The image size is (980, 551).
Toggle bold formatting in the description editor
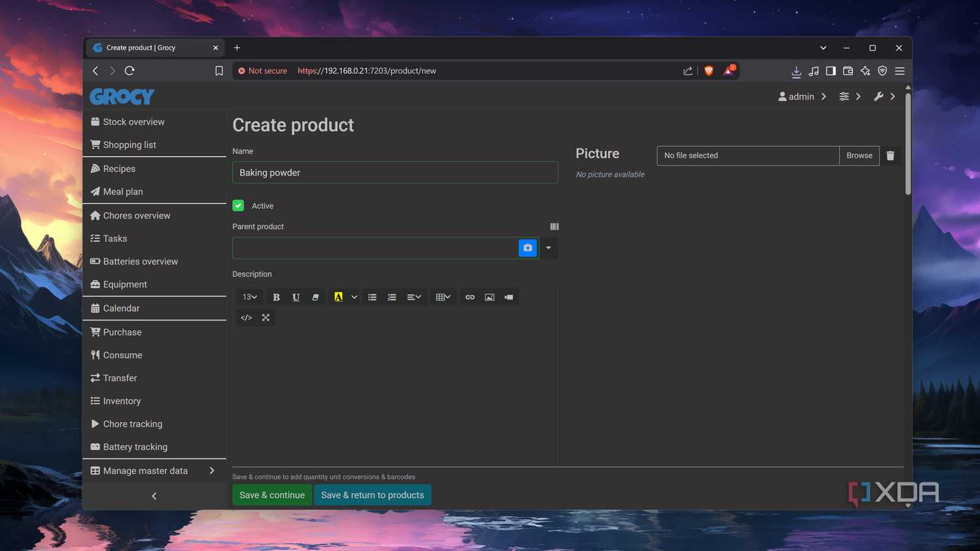276,297
